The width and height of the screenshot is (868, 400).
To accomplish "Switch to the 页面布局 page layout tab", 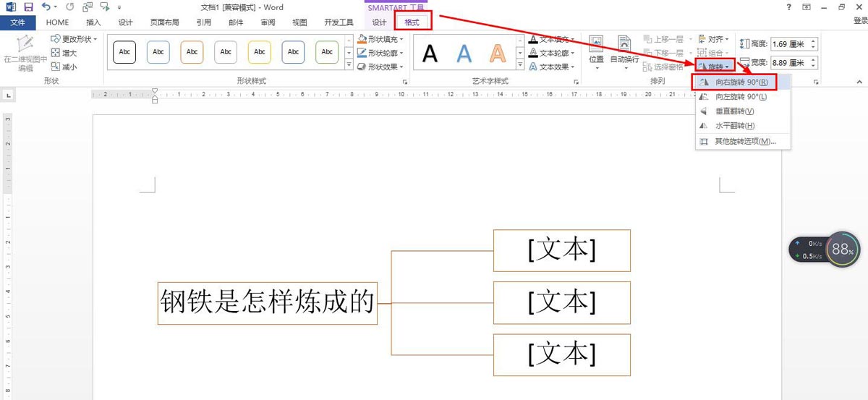I will click(164, 22).
